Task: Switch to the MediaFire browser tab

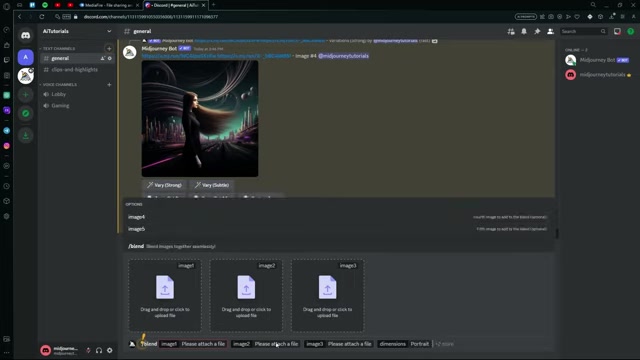Action: pos(108,5)
